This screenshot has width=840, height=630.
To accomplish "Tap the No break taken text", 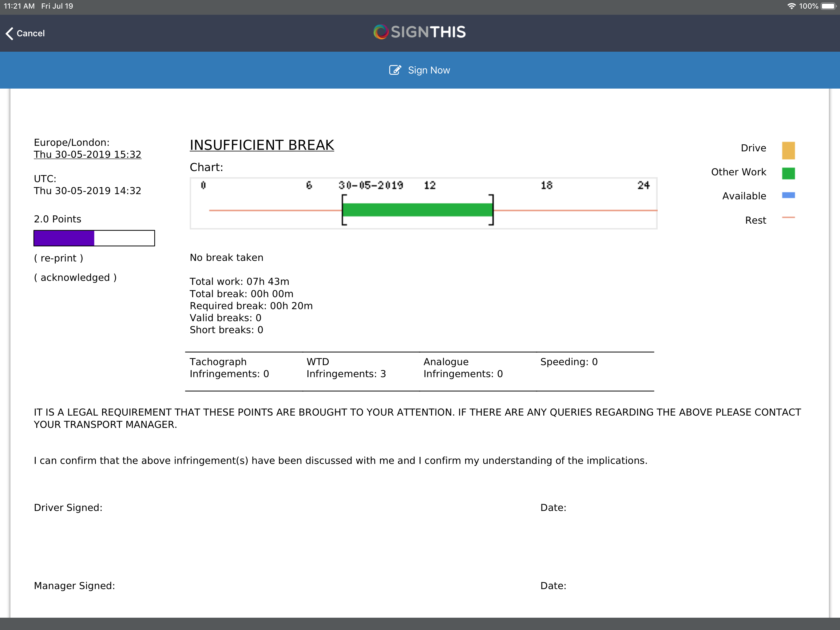I will point(226,257).
